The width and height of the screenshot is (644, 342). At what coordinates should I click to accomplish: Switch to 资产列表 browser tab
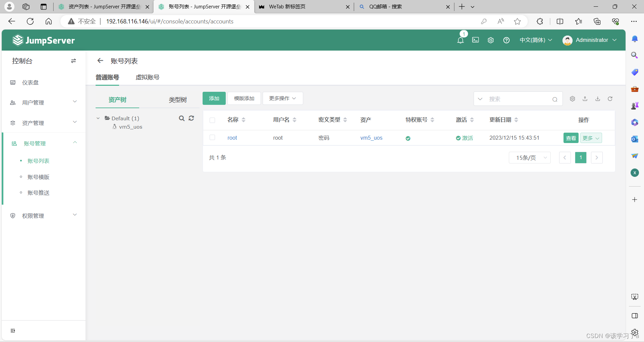103,7
